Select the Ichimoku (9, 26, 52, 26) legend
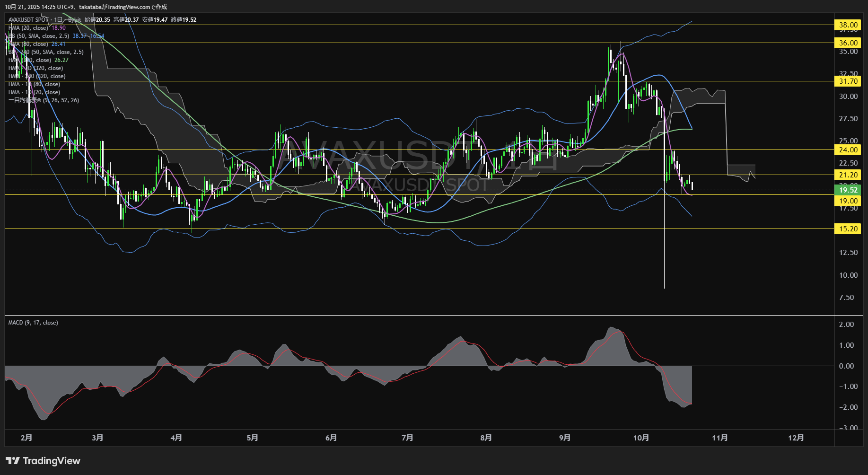 click(x=44, y=100)
